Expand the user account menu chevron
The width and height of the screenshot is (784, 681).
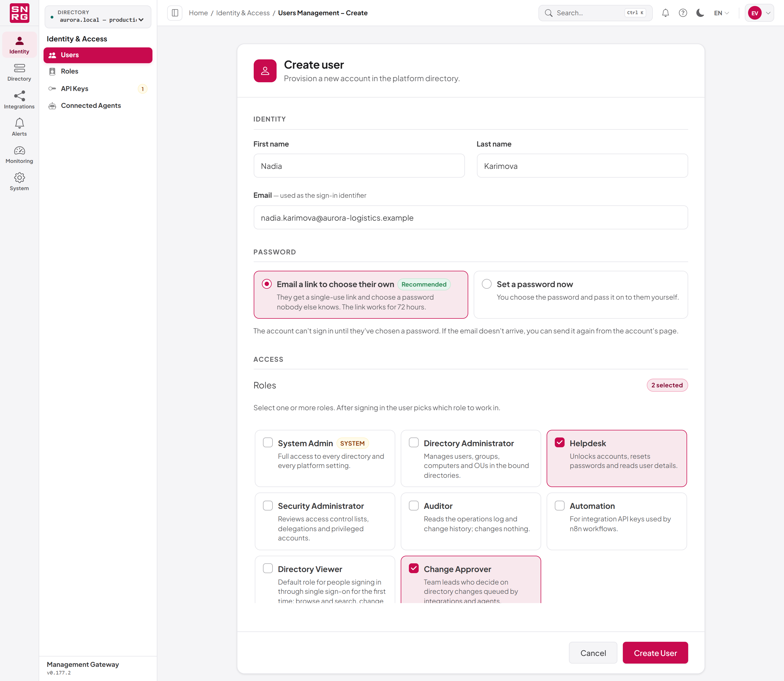click(x=768, y=13)
